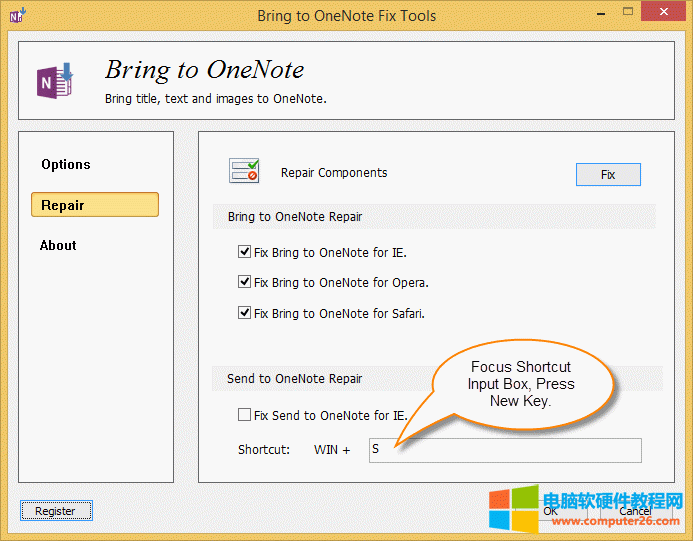Click the Cancel button
Viewport: 693px width, 541px height.
635,511
